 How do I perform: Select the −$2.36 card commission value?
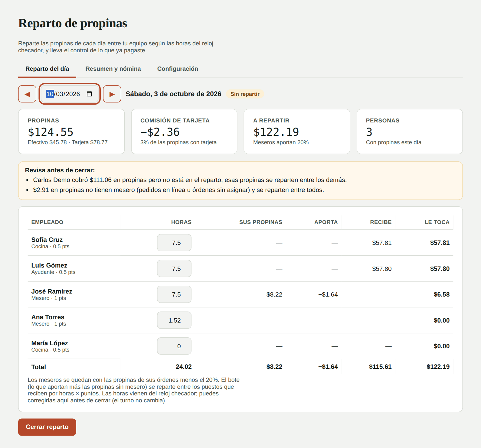160,132
